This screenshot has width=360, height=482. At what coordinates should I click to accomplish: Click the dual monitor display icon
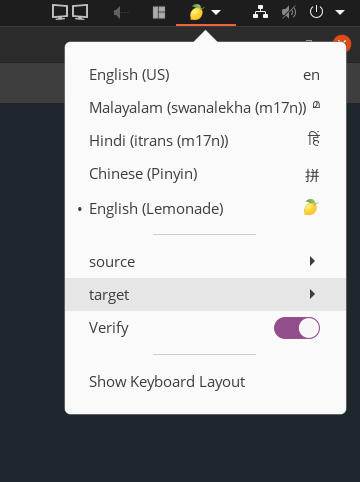coord(70,12)
